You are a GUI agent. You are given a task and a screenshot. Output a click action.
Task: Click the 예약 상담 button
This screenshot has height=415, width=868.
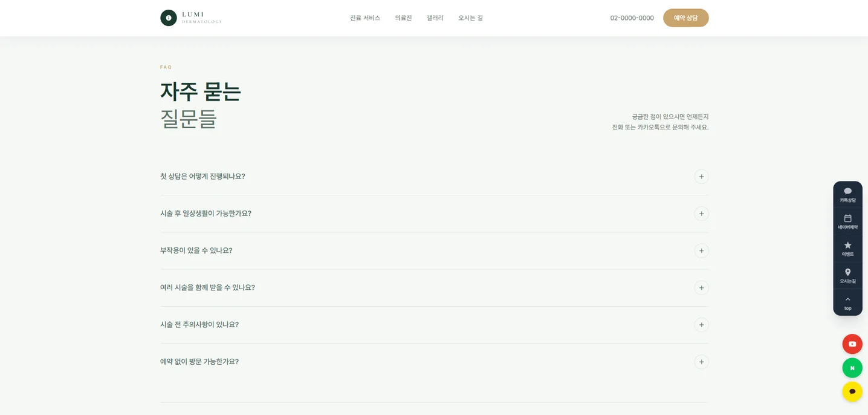[x=685, y=18]
